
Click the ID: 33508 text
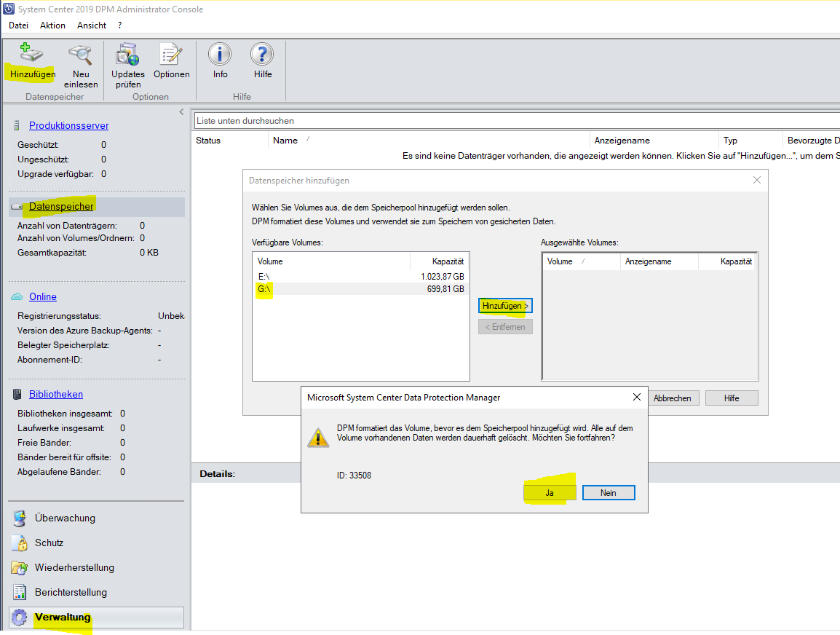point(354,476)
